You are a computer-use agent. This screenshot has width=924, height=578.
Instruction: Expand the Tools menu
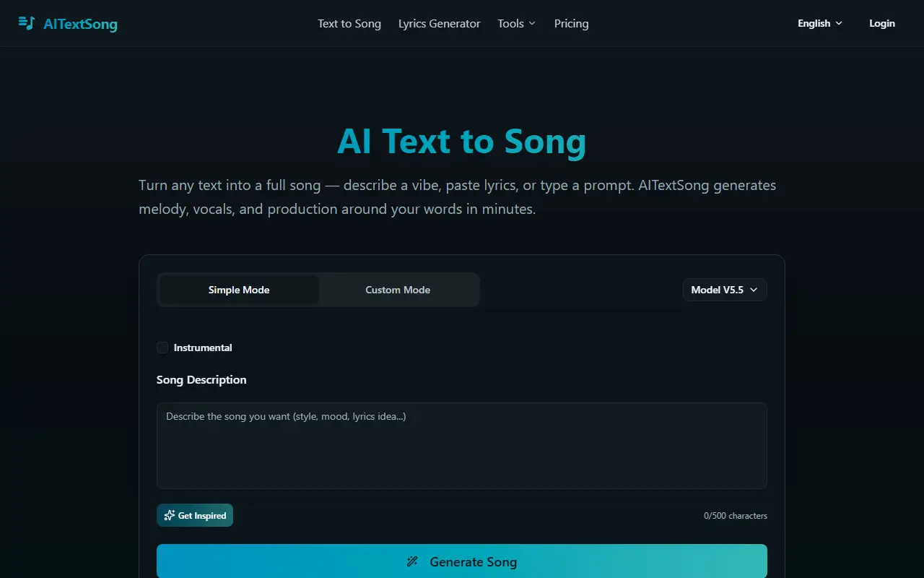coord(517,23)
